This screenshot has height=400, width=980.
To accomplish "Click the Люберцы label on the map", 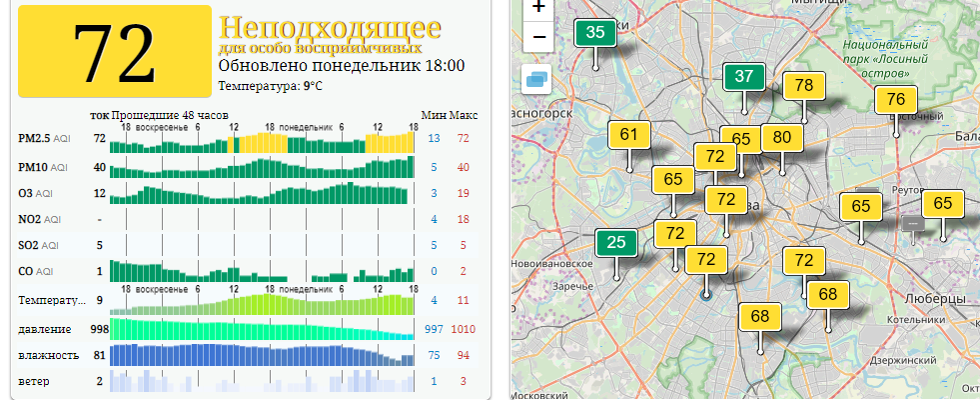I will (x=934, y=299).
